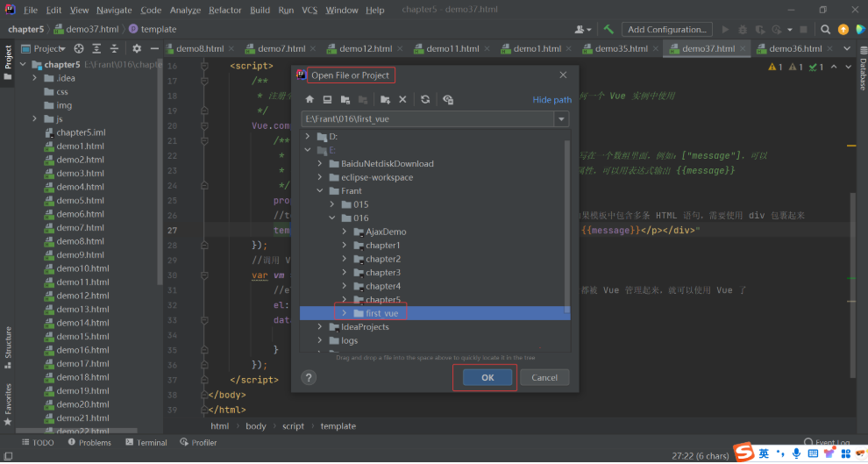Expand the .idea folder in Project tree
Viewport: 868px width, 464px height.
point(35,78)
